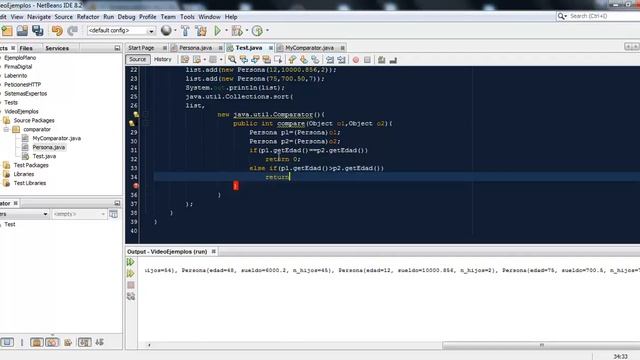Click the globe browser icon
This screenshot has width=640, height=360.
point(166,30)
